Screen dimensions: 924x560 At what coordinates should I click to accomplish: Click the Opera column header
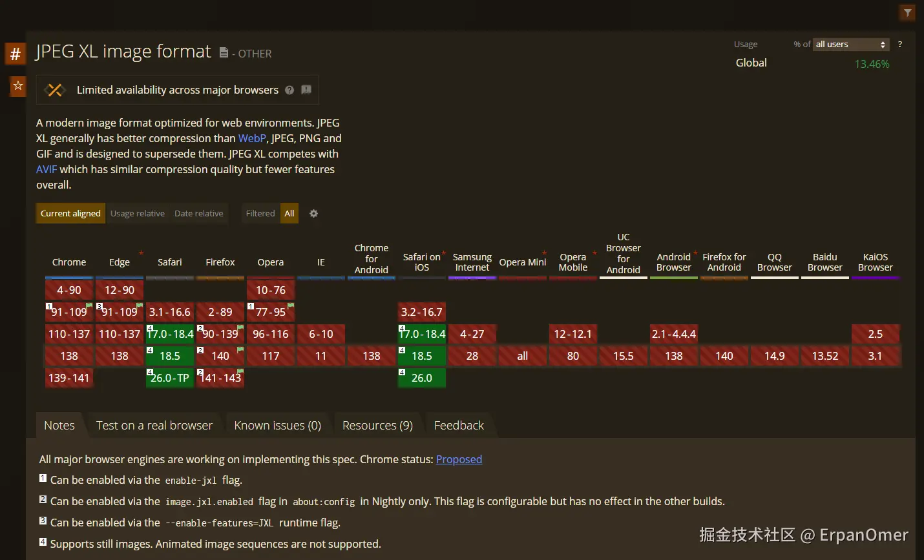click(271, 262)
